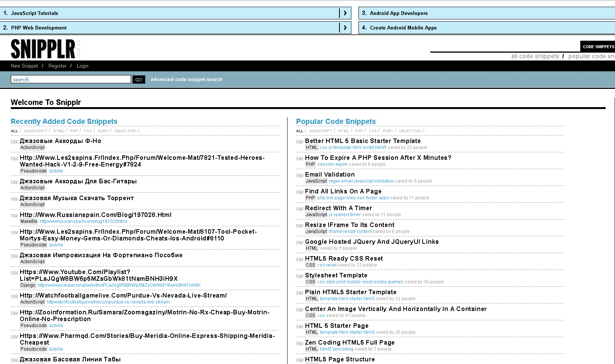Click the 'regex' tag under Email Validation
615x364 pixels.
coord(335,181)
